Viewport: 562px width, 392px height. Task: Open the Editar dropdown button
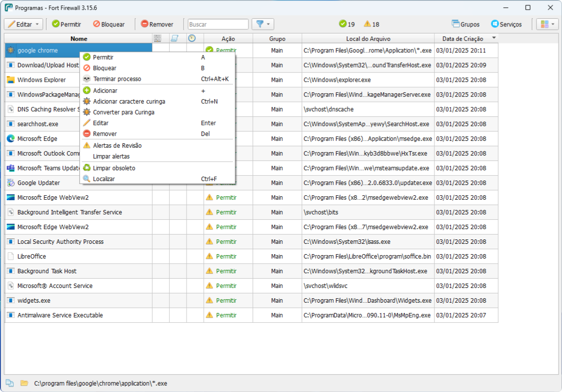(24, 25)
